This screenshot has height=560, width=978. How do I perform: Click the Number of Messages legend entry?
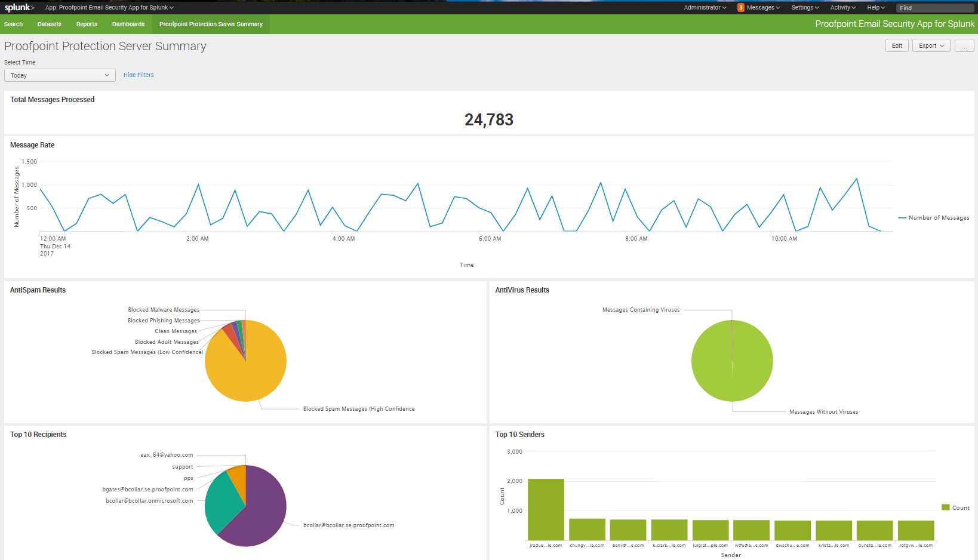tap(934, 218)
